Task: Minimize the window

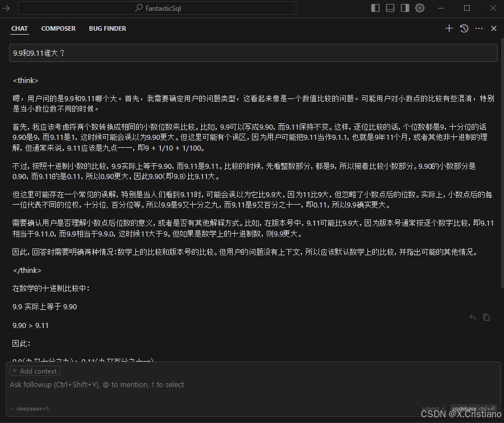Action: click(441, 8)
